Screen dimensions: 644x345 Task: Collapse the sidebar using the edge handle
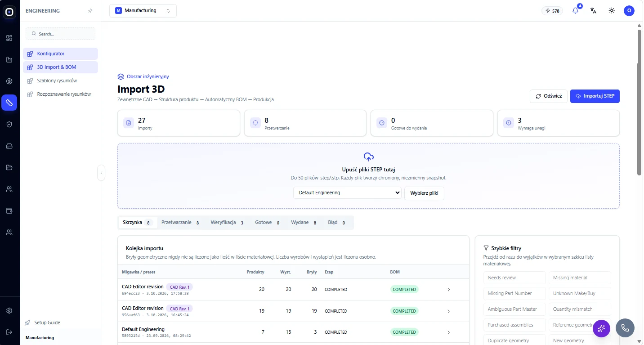pyautogui.click(x=101, y=173)
